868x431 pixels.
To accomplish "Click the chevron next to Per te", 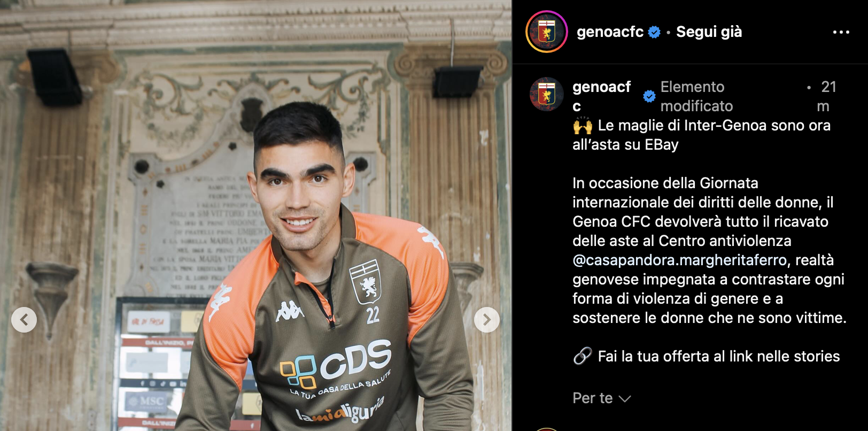I will click(624, 399).
